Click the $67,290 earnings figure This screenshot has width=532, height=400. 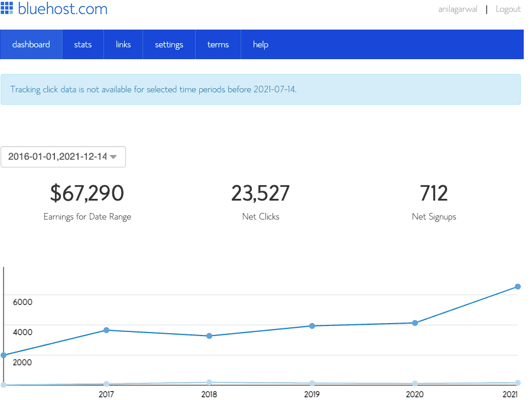87,193
